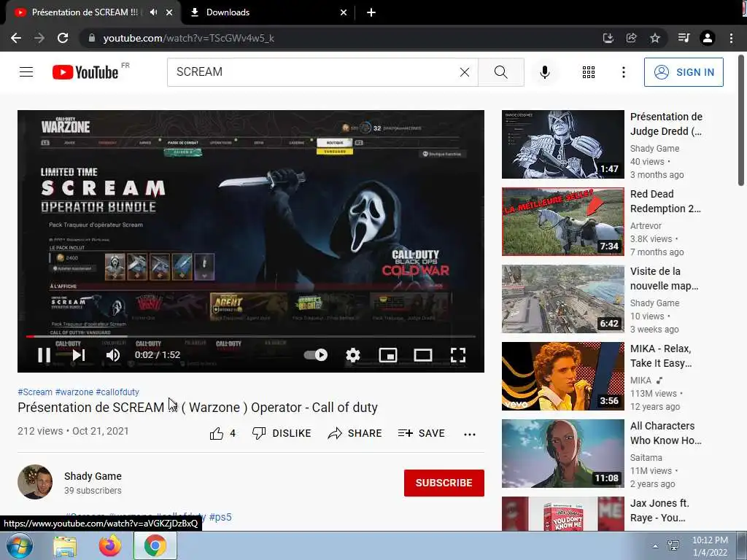The image size is (747, 560).
Task: Share this page from the address bar
Action: [x=631, y=38]
